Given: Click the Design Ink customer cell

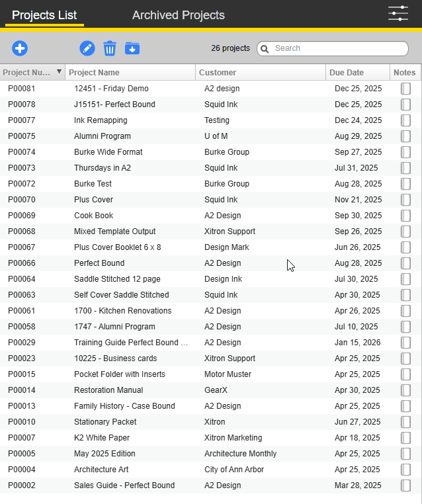Looking at the screenshot, I should 223,279.
